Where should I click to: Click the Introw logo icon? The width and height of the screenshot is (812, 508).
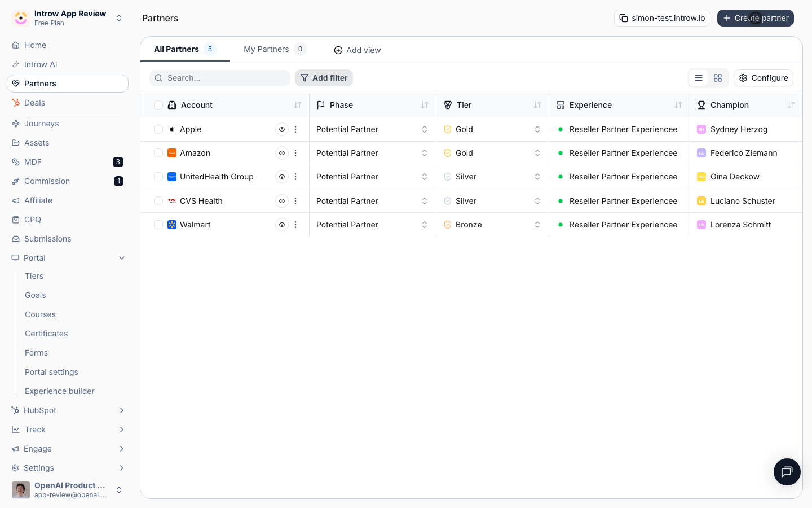coord(21,18)
